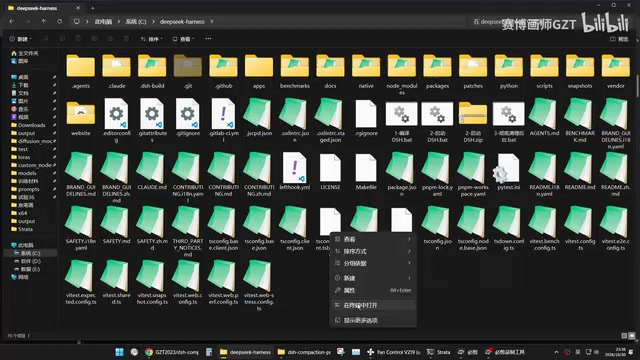640x360 pixels.
Task: Expand 排序方式 submenu in context menu
Action: (373, 251)
